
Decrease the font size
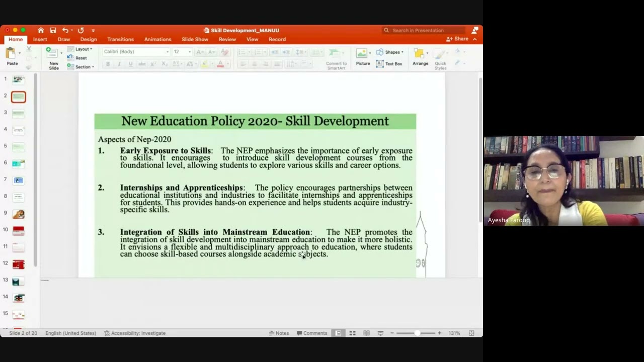(x=211, y=52)
